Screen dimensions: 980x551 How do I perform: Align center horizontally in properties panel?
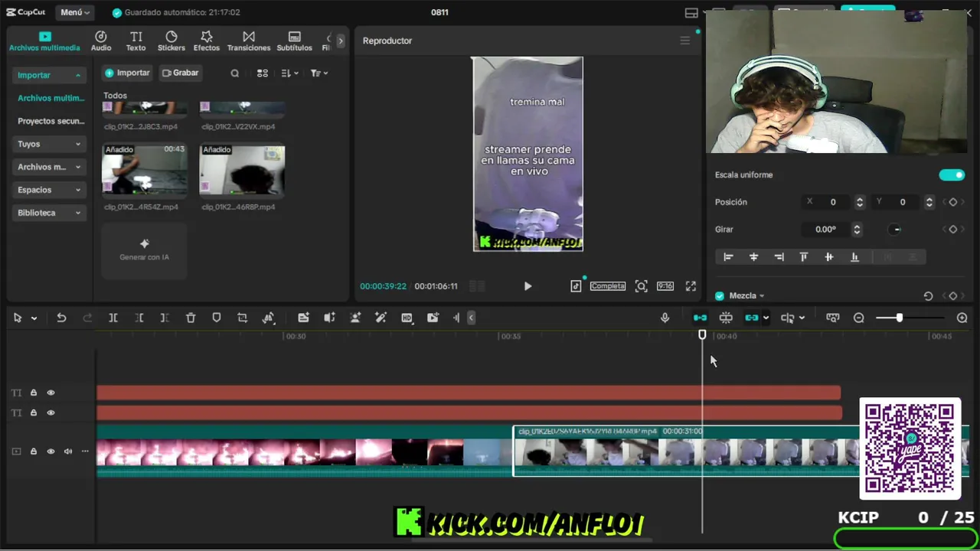(x=753, y=257)
